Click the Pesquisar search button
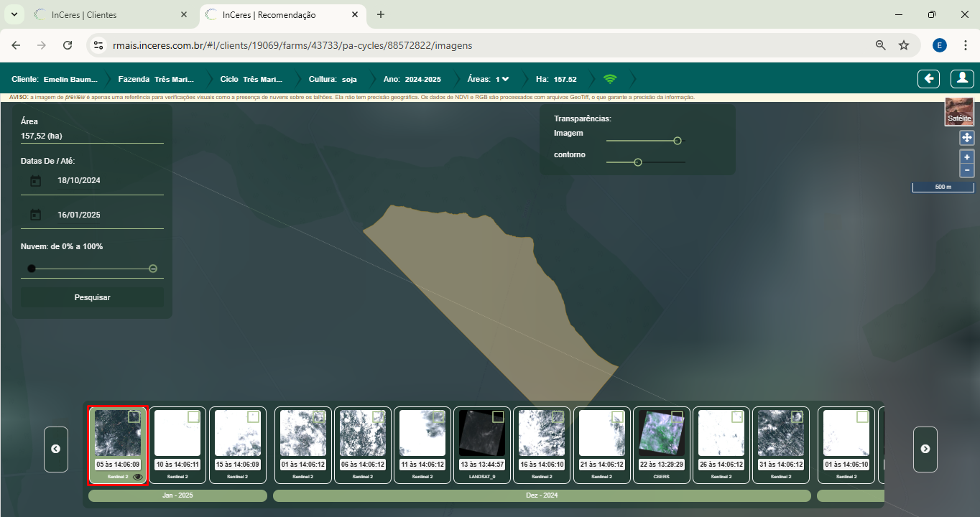 92,297
